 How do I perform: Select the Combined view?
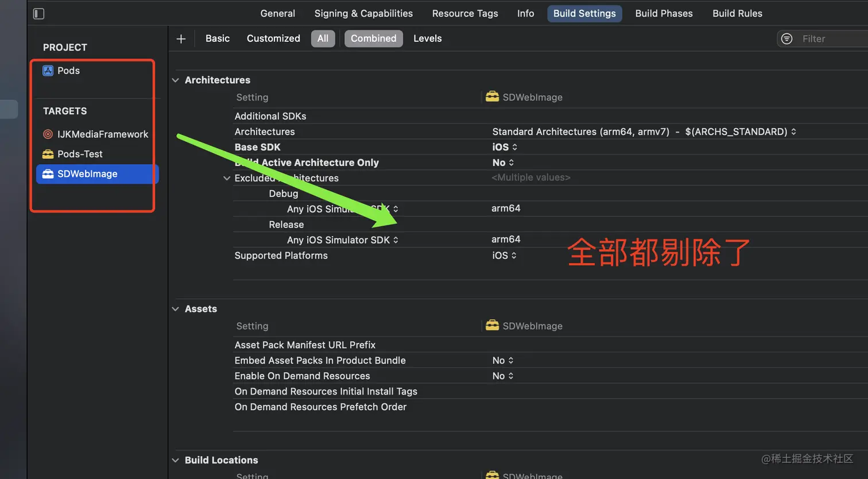click(x=374, y=38)
